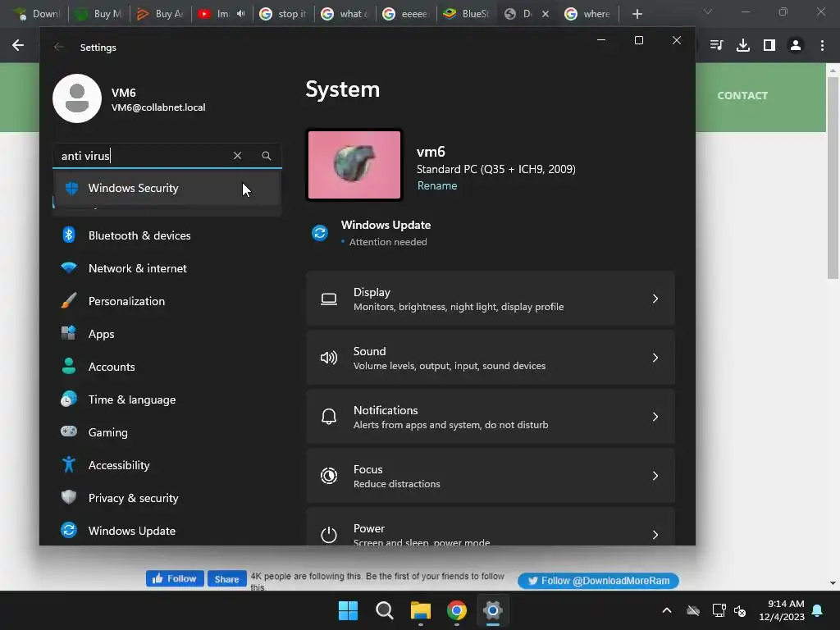Expand Display settings chevron
Viewport: 840px width, 630px height.
[x=655, y=299]
